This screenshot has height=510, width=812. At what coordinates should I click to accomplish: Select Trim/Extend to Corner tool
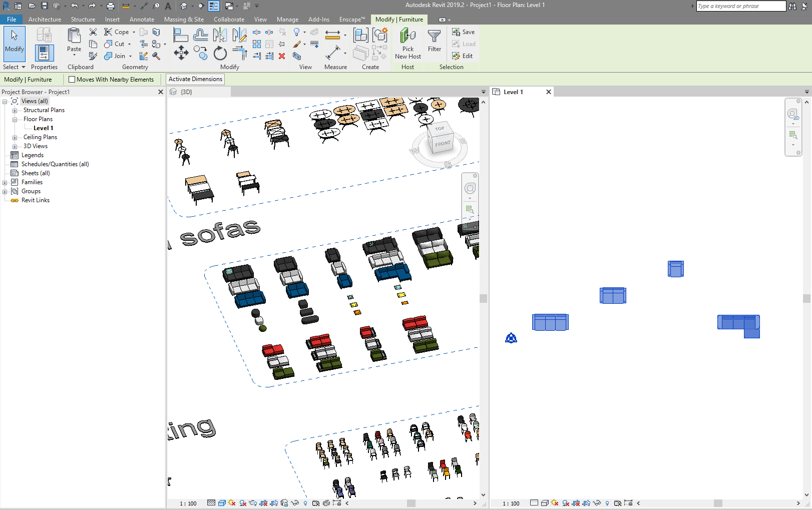pos(239,53)
